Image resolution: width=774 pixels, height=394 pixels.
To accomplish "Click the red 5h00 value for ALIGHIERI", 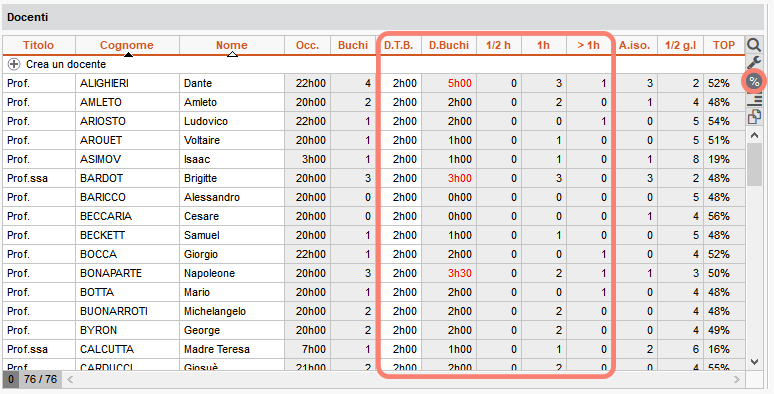I will click(460, 83).
